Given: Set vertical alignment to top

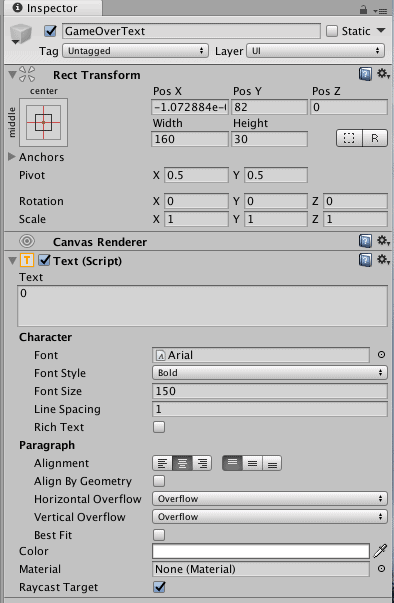Looking at the screenshot, I should click(x=232, y=463).
